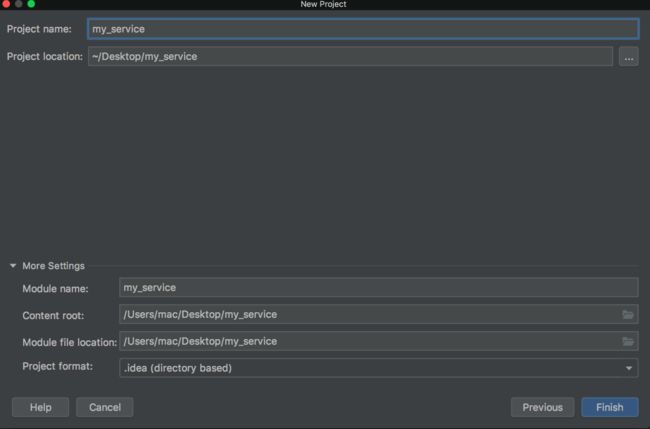
Task: Click the Module name input field
Action: click(x=378, y=288)
